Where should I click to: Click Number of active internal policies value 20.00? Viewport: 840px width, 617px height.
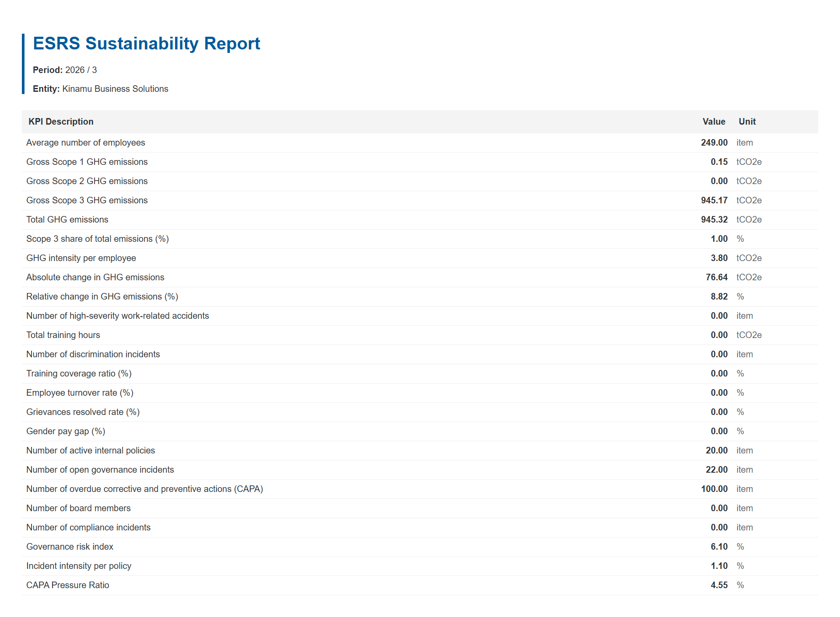[717, 450]
